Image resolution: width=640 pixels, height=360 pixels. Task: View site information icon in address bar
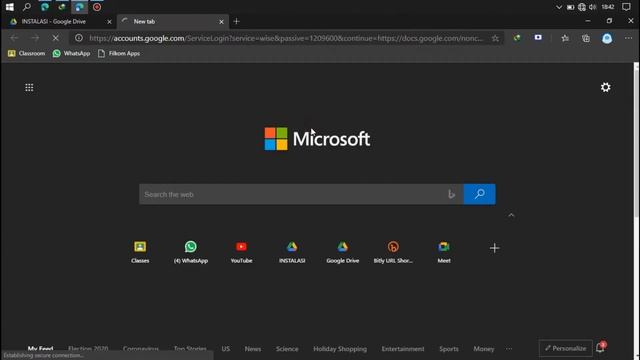[x=79, y=38]
